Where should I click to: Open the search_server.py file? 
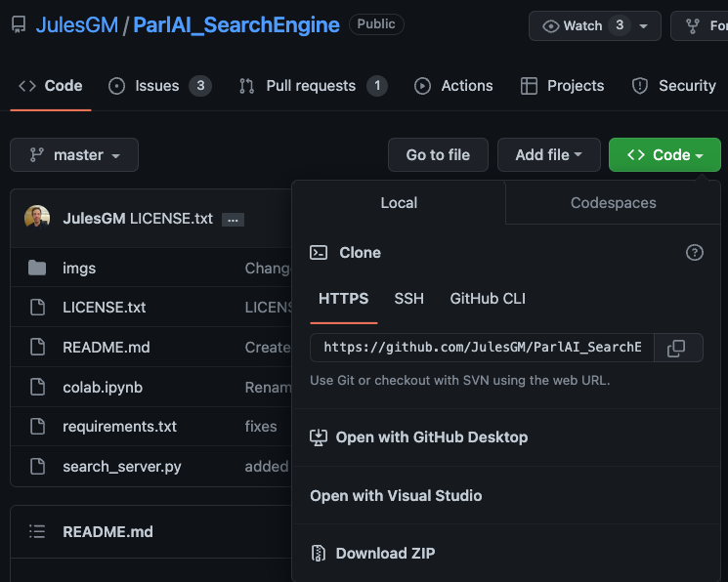pos(122,467)
